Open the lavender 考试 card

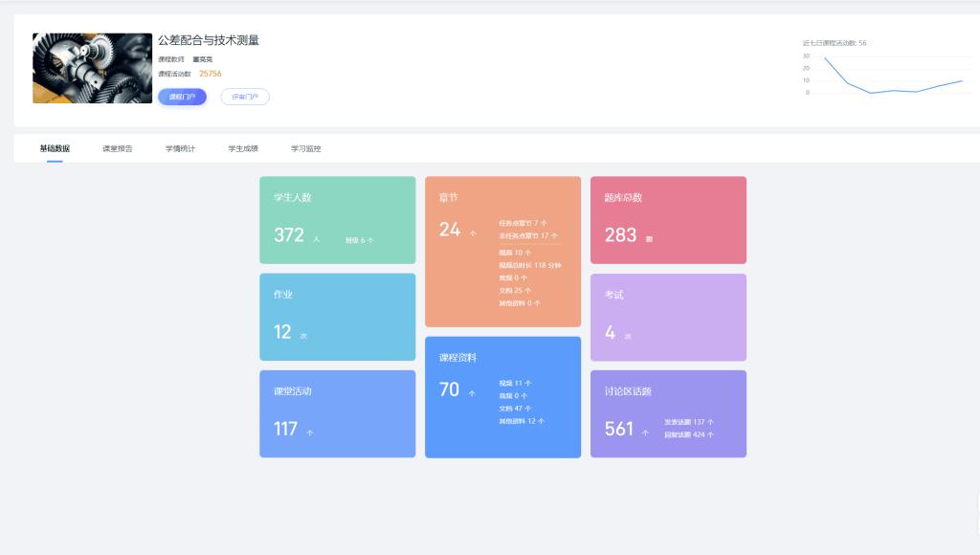coord(668,317)
